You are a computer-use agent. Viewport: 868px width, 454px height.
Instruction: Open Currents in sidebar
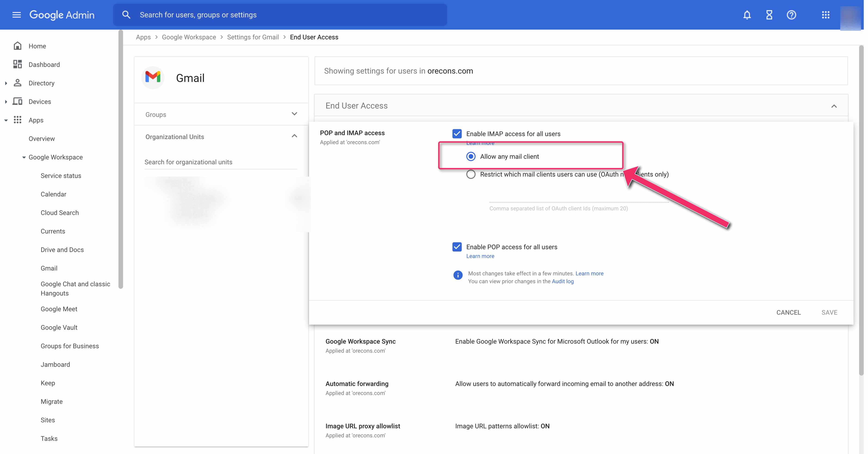tap(53, 231)
